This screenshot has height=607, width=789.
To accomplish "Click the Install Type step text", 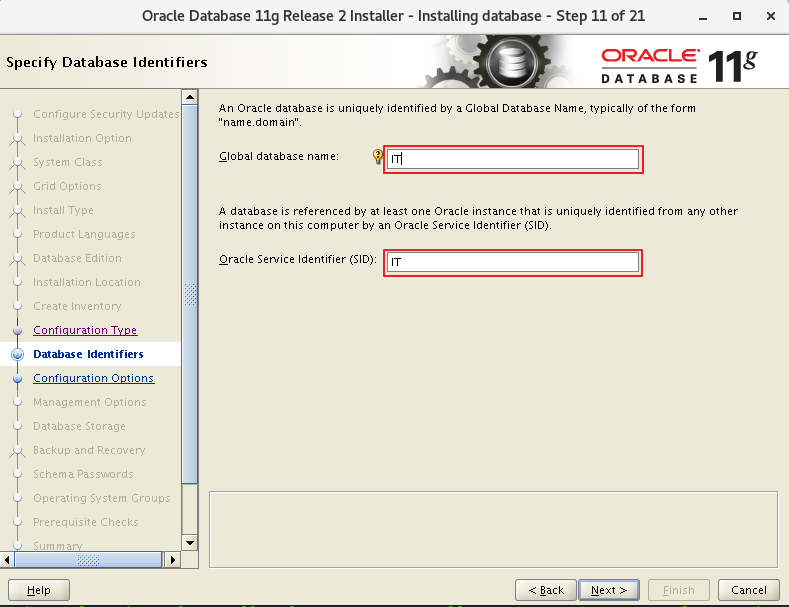I will (x=63, y=210).
